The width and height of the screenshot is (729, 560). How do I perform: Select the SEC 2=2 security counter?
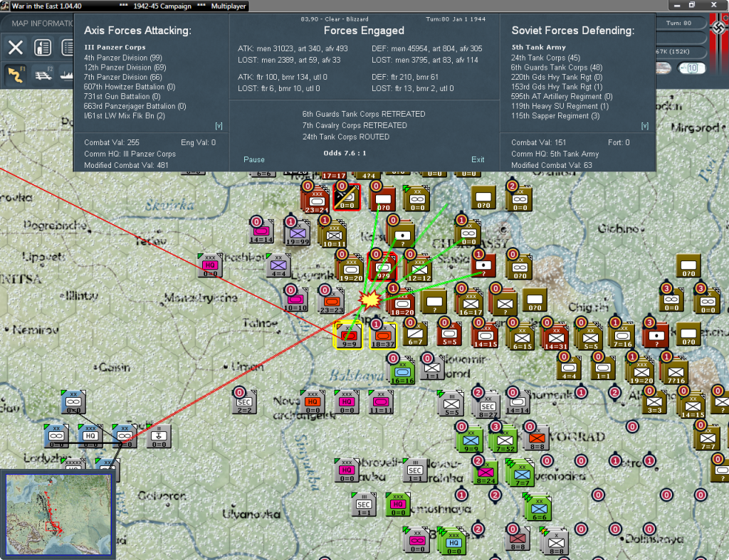click(244, 402)
